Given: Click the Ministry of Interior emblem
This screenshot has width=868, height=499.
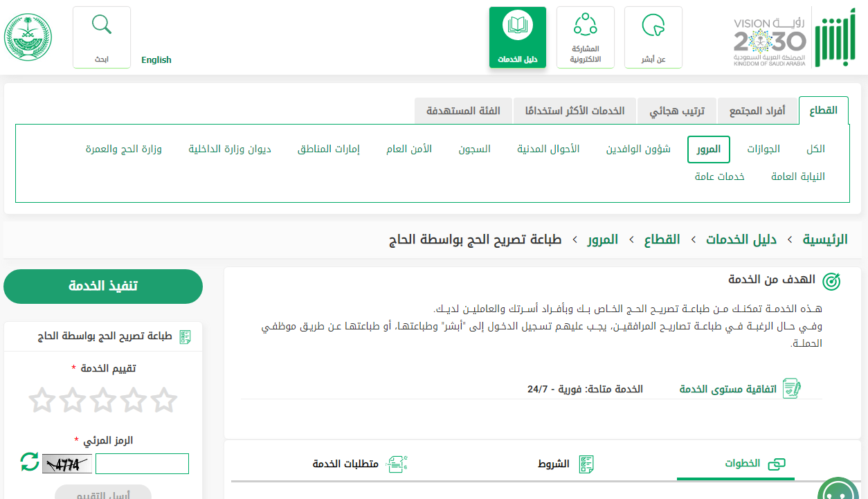Looking at the screenshot, I should [x=28, y=37].
